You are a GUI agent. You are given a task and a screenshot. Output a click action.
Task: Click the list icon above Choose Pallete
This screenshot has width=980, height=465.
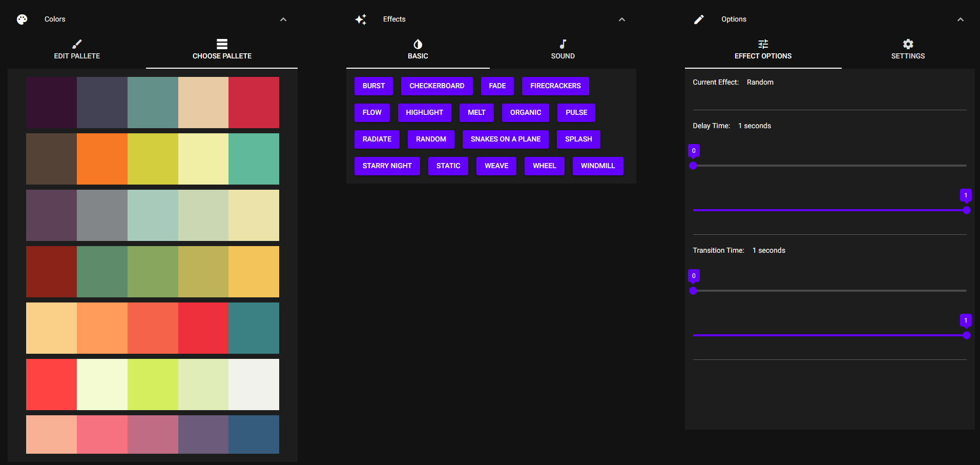221,44
